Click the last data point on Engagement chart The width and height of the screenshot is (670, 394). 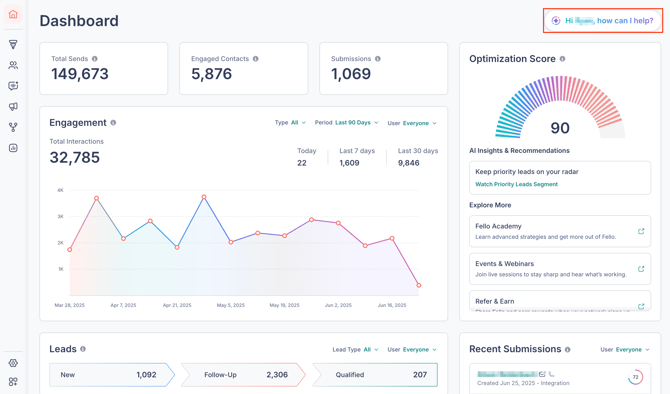[419, 285]
